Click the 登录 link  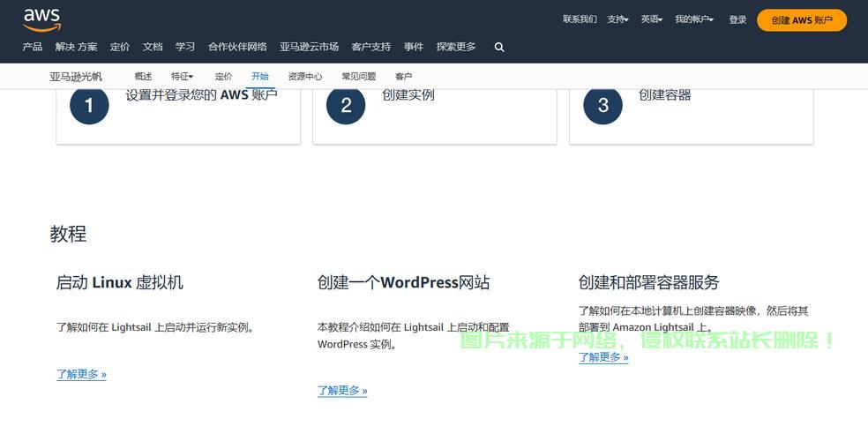tap(737, 19)
